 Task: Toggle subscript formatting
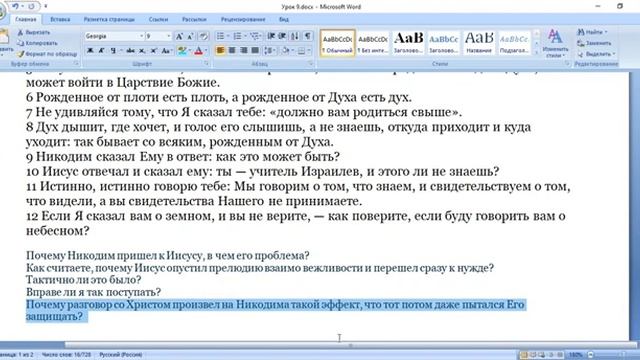pos(142,51)
